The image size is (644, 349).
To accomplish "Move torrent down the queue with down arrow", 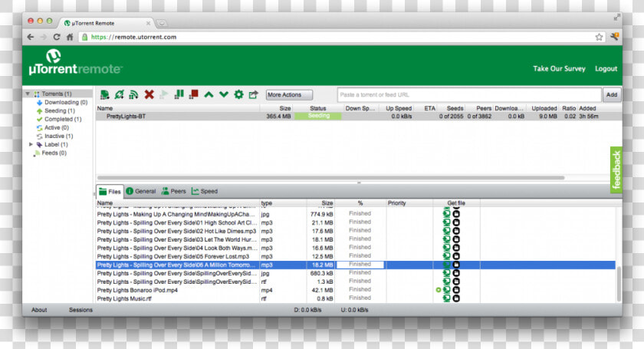I will [223, 94].
